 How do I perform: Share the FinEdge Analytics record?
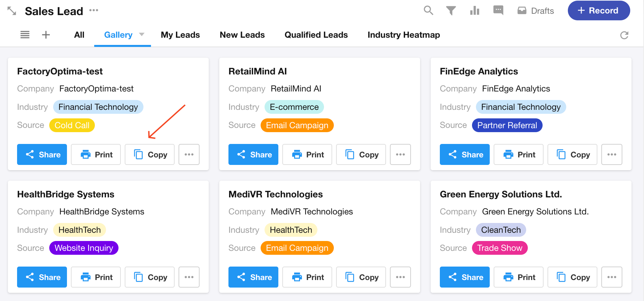point(464,154)
